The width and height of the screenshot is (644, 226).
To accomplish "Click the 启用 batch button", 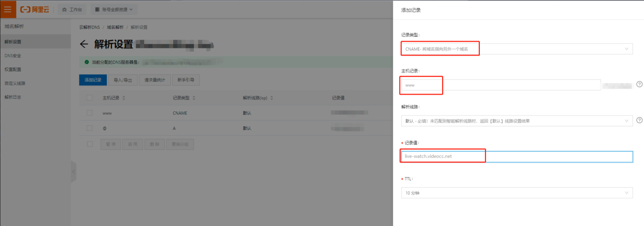I will coord(133,144).
